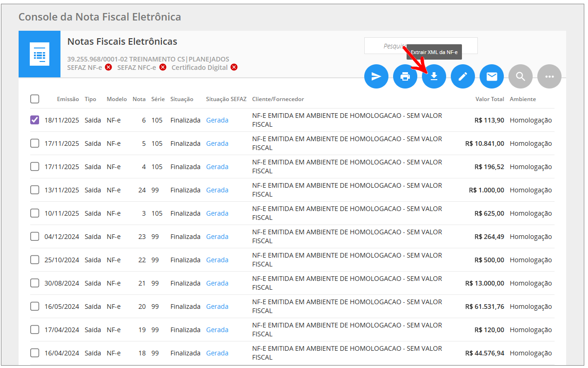
Task: Check the 17/04/2024 note 19 checkbox
Action: [x=35, y=330]
